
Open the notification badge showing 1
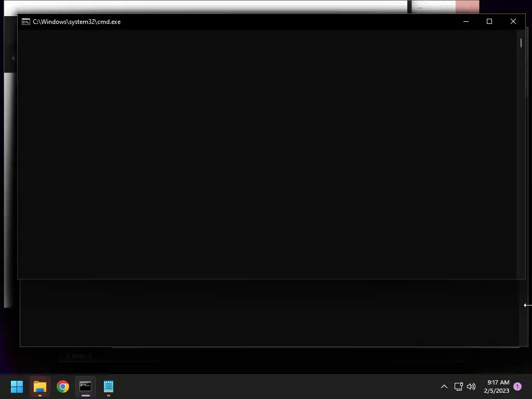click(x=517, y=387)
